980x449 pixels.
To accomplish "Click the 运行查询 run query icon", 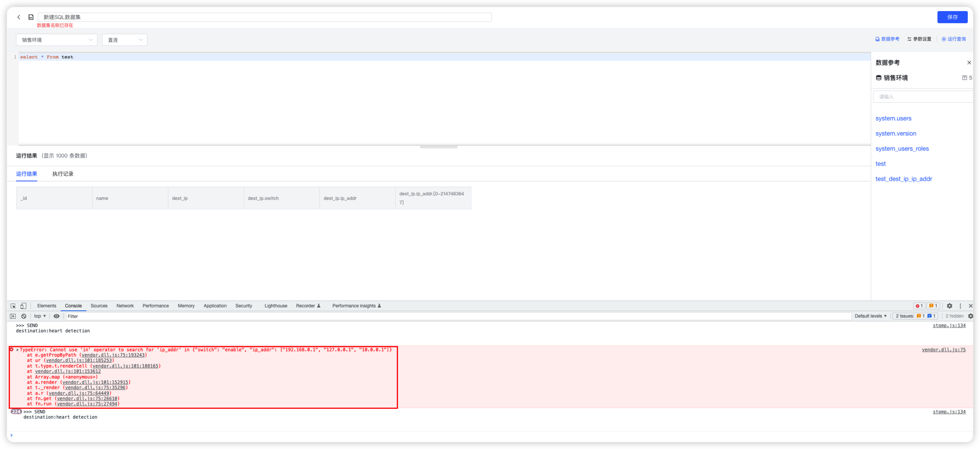I will 944,39.
